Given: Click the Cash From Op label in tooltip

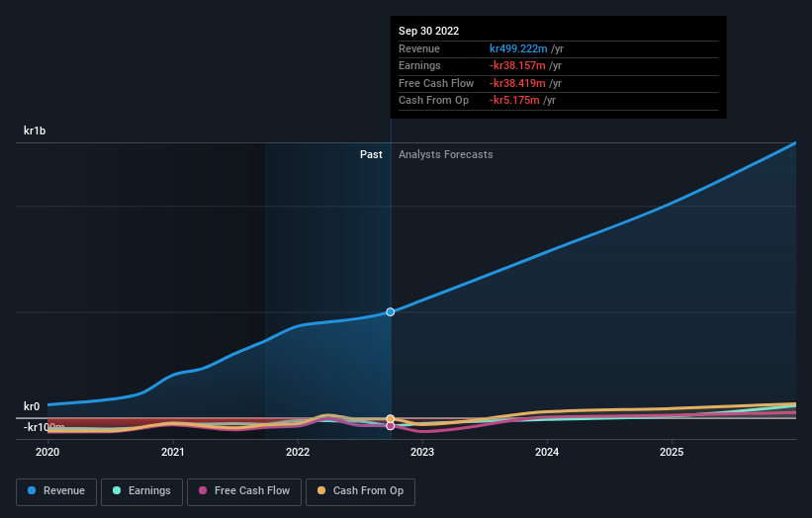Looking at the screenshot, I should click(x=433, y=101).
